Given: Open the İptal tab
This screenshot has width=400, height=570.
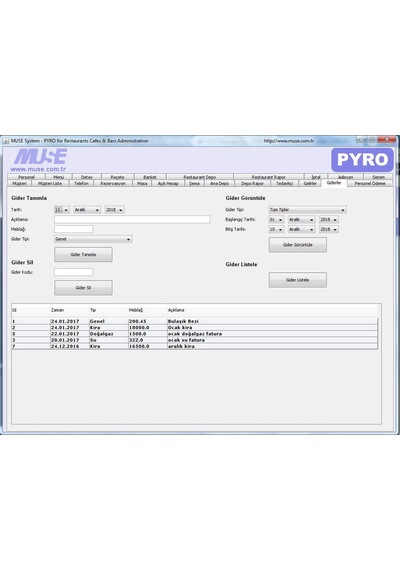Looking at the screenshot, I should coord(316,177).
